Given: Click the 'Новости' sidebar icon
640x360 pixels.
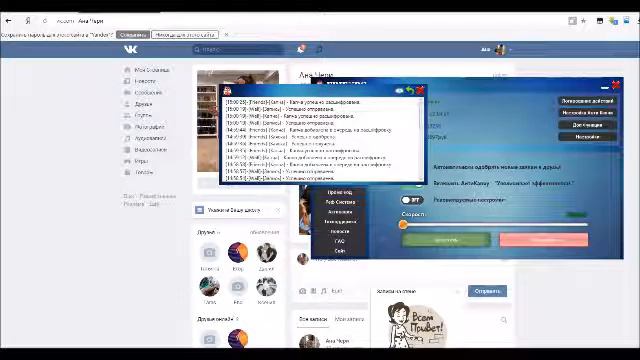Looking at the screenshot, I should (x=127, y=81).
